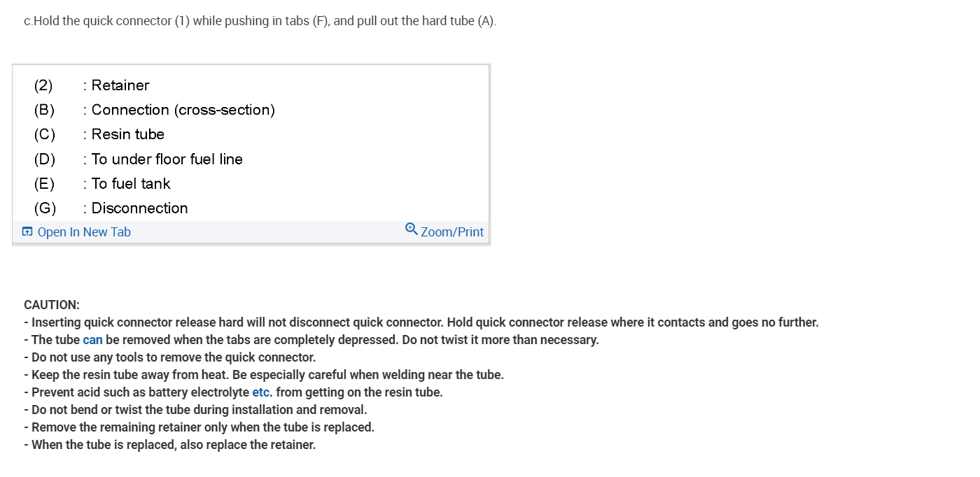Click the "Do not use any tools" caution line

[169, 357]
